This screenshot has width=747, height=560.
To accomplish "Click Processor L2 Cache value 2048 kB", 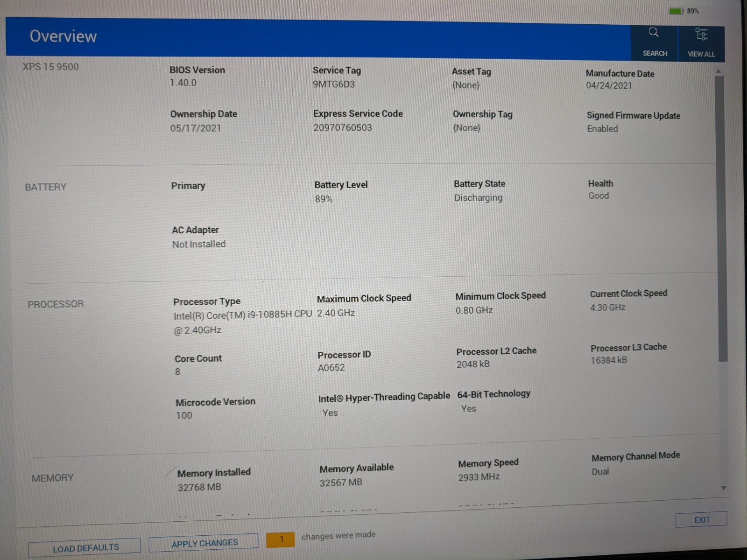I will tap(473, 364).
